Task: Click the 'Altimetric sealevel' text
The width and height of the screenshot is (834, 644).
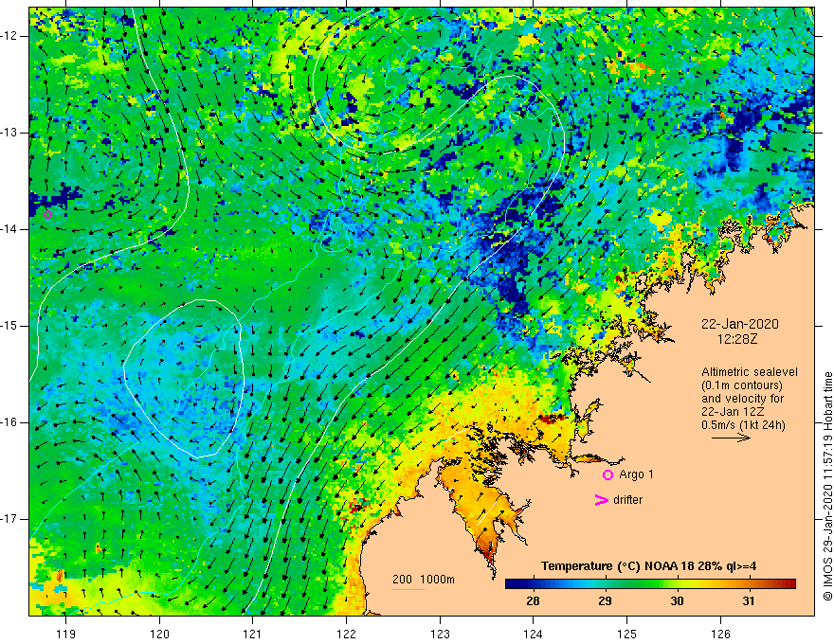Action: 750,372
